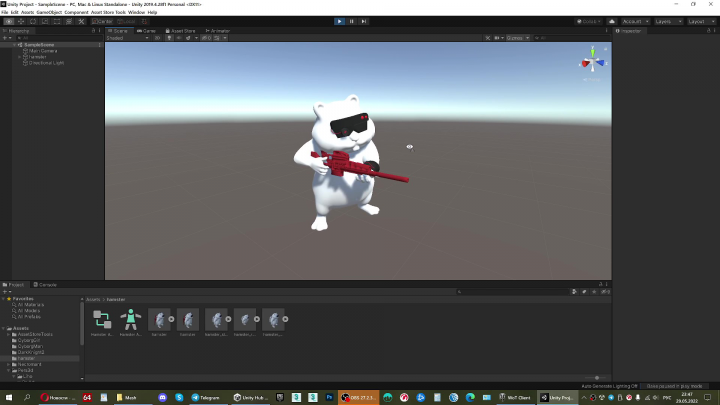
Task: Open the Hierarchy tab
Action: 17,31
